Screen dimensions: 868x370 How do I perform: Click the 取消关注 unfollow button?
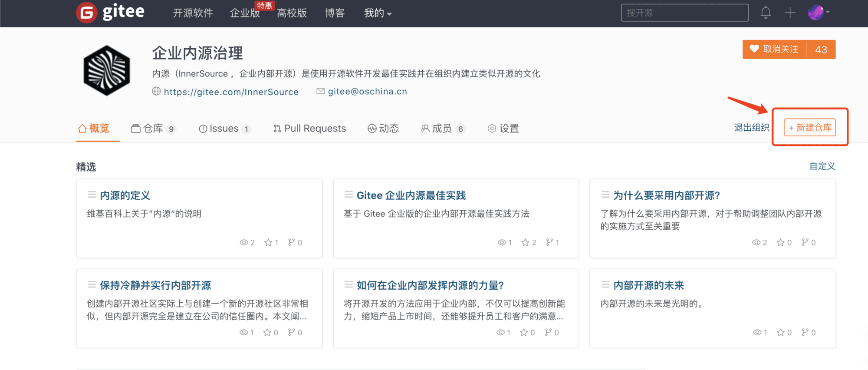click(x=775, y=49)
